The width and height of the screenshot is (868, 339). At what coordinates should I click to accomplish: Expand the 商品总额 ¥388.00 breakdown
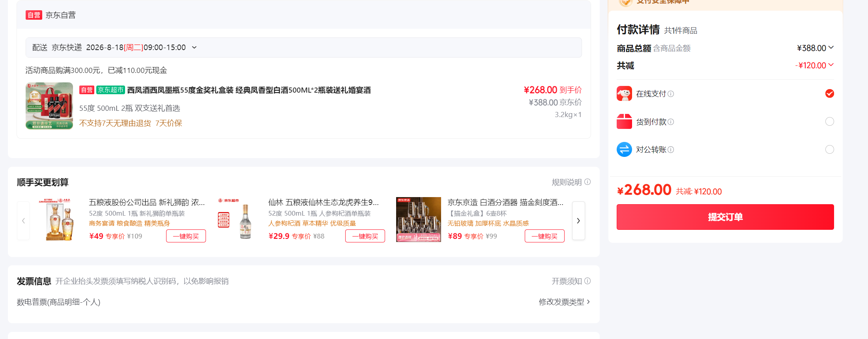(x=831, y=48)
